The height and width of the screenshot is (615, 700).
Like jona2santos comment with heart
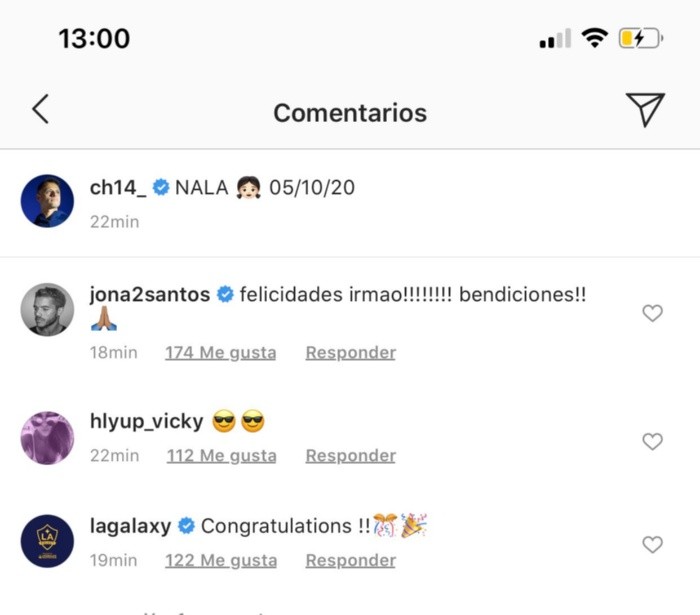[652, 314]
